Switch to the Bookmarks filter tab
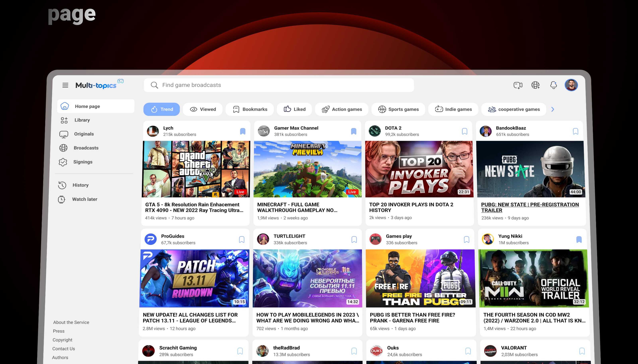Image resolution: width=638 pixels, height=364 pixels. click(x=250, y=109)
